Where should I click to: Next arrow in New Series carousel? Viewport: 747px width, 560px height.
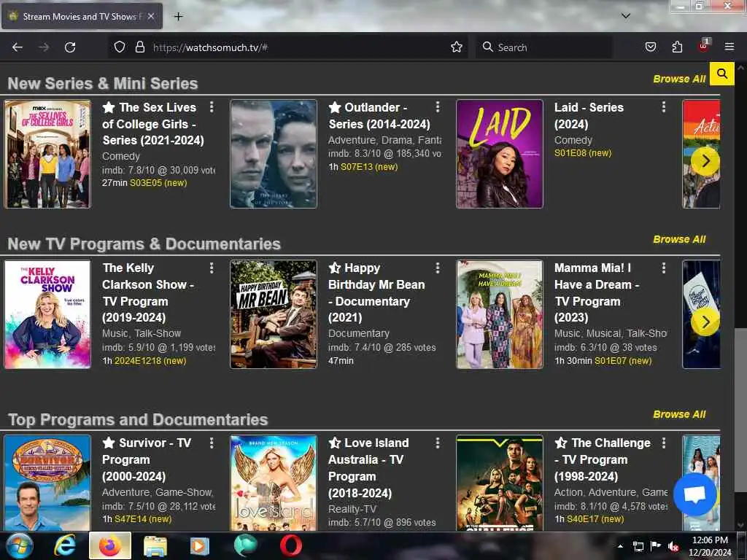point(705,161)
